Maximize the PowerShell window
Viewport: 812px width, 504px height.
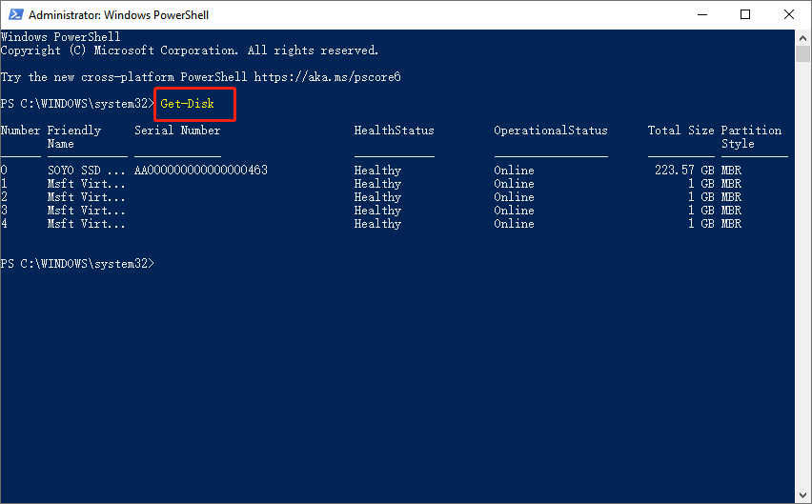745,14
